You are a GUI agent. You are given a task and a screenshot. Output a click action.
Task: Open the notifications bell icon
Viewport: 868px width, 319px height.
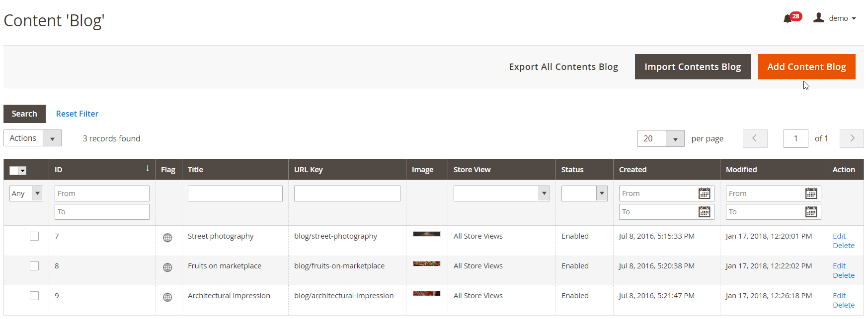coord(788,19)
